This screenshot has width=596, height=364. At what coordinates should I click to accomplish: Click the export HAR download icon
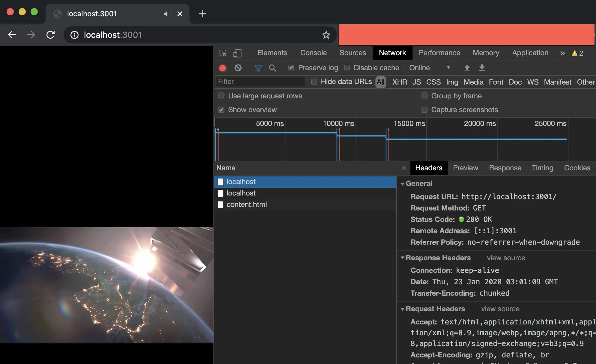[482, 68]
